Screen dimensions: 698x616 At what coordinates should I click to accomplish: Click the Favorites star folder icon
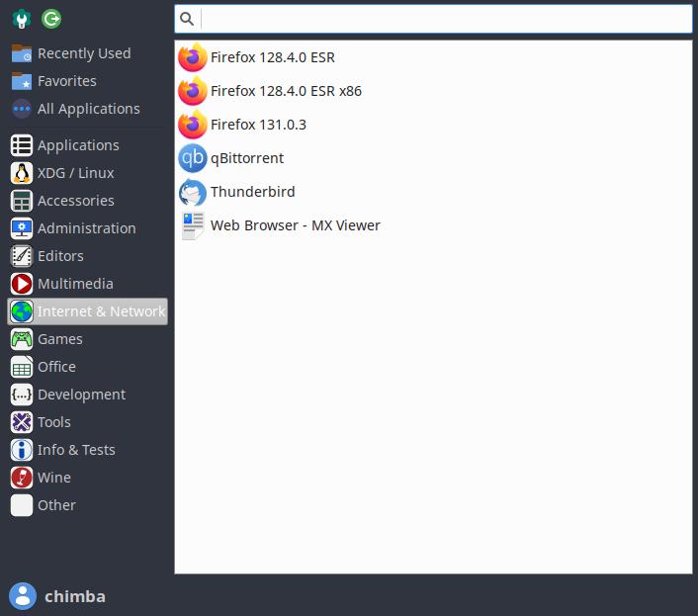coord(22,81)
